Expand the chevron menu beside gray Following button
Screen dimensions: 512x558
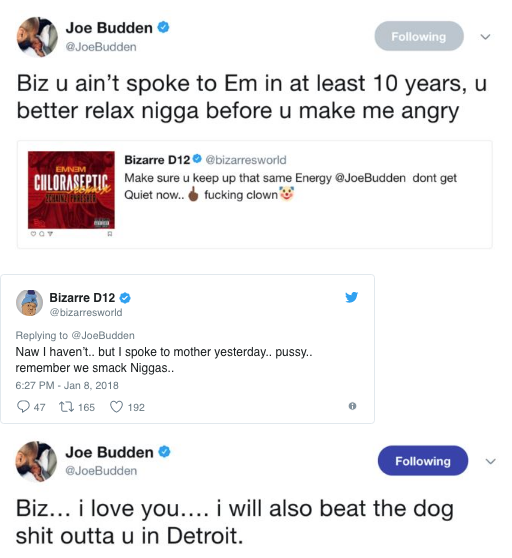(x=485, y=37)
